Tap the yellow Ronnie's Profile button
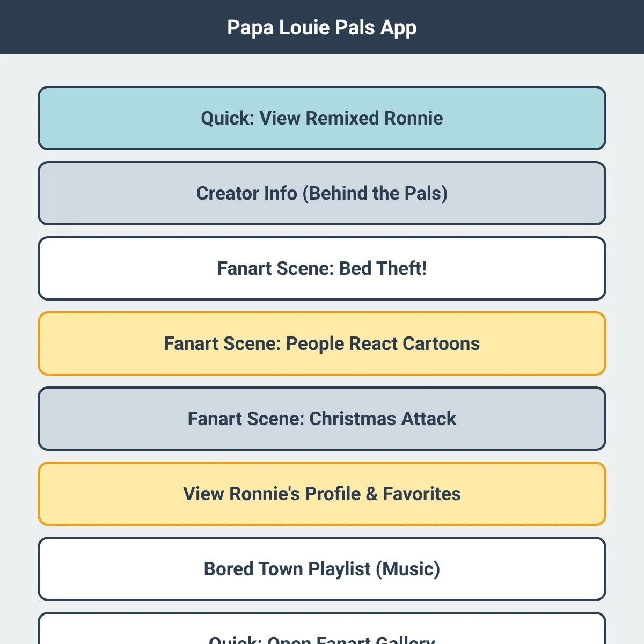The image size is (644, 644). (322, 494)
